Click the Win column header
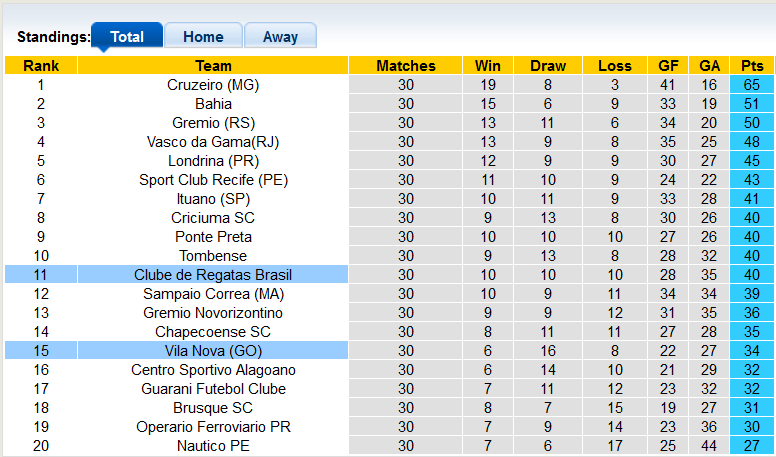This screenshot has height=457, width=776. tap(488, 66)
